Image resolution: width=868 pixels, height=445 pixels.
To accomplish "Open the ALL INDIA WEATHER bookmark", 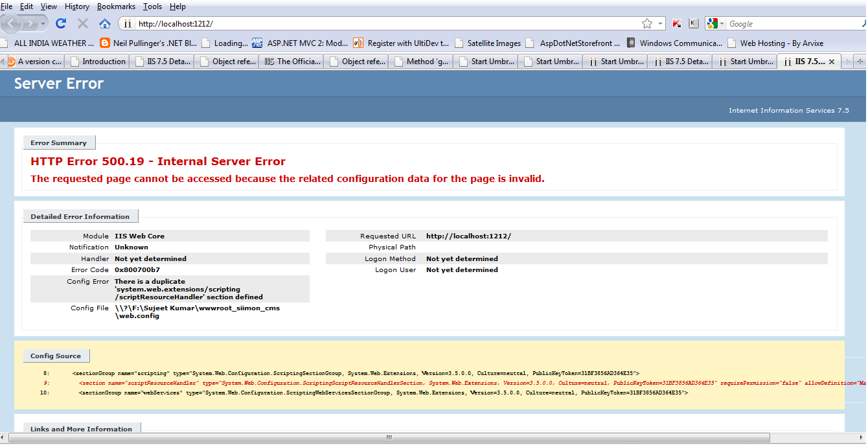I will point(48,43).
